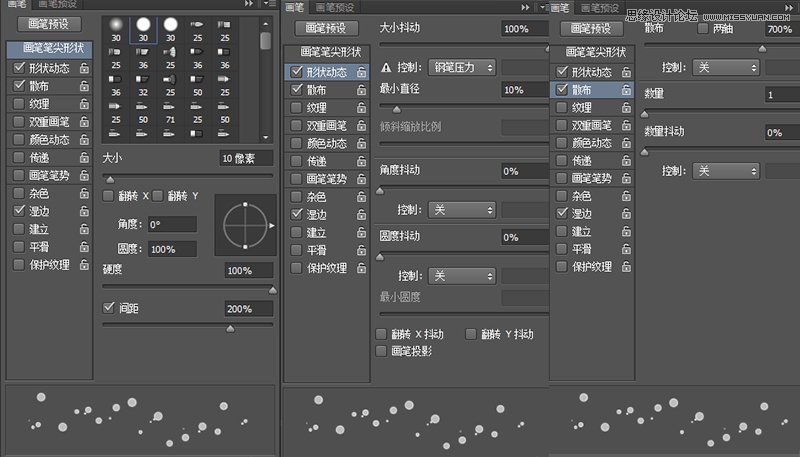This screenshot has height=457, width=800.
Task: Click the warning triangle beside 钢笔压力 control
Action: pyautogui.click(x=386, y=67)
